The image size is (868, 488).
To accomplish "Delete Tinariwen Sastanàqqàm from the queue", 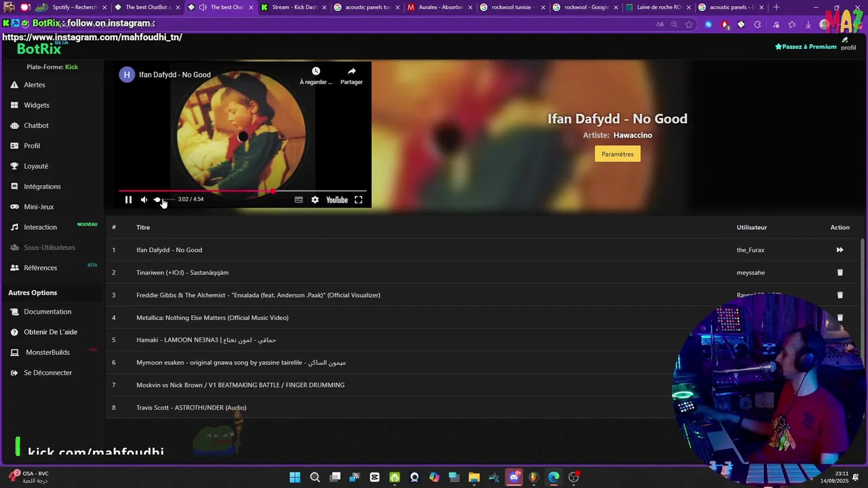I will point(840,272).
